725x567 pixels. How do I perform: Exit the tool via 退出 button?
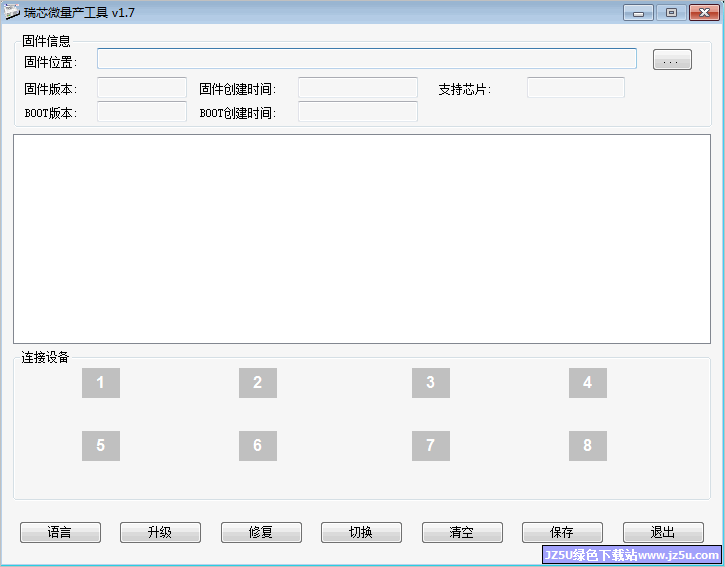coord(663,532)
